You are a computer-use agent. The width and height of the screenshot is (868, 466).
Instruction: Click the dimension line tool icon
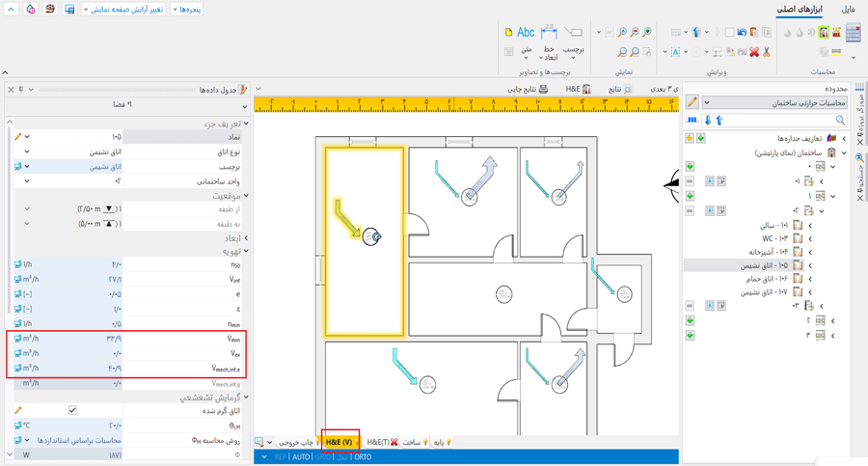click(548, 33)
